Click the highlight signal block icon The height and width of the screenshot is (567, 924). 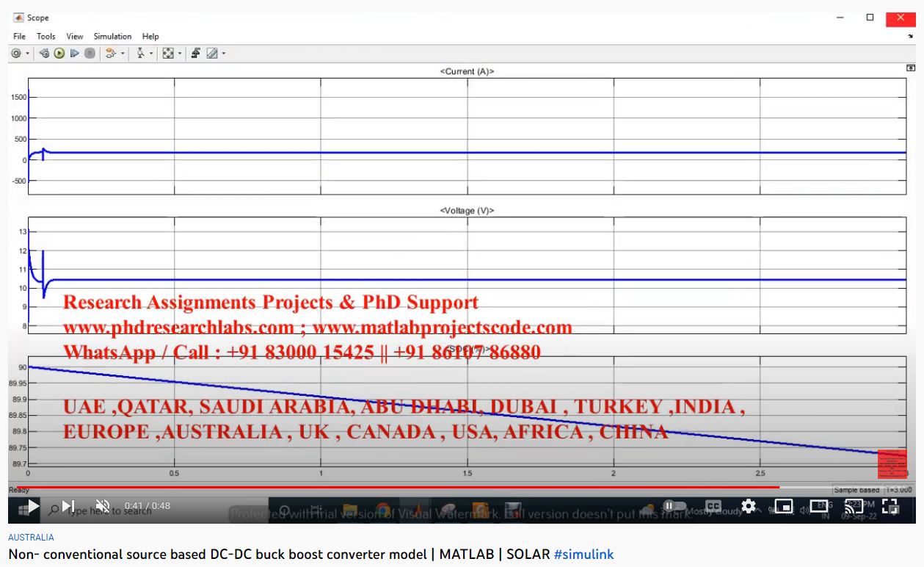point(111,54)
